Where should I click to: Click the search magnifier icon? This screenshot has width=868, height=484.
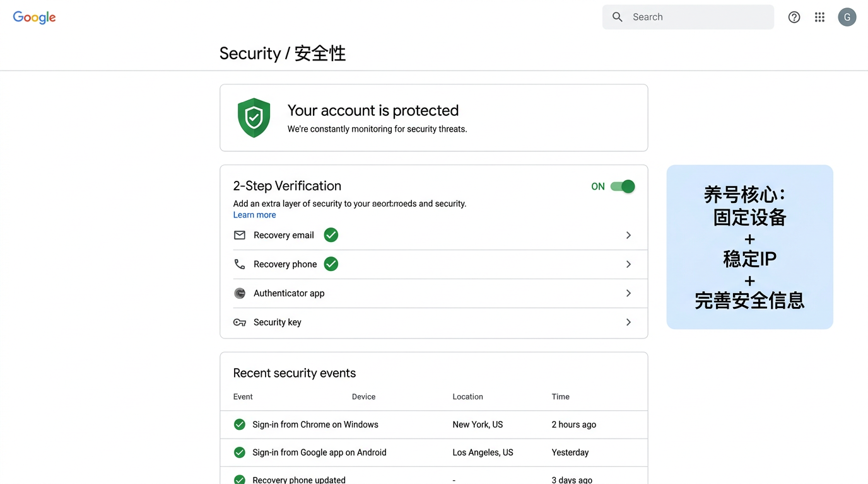click(x=617, y=17)
